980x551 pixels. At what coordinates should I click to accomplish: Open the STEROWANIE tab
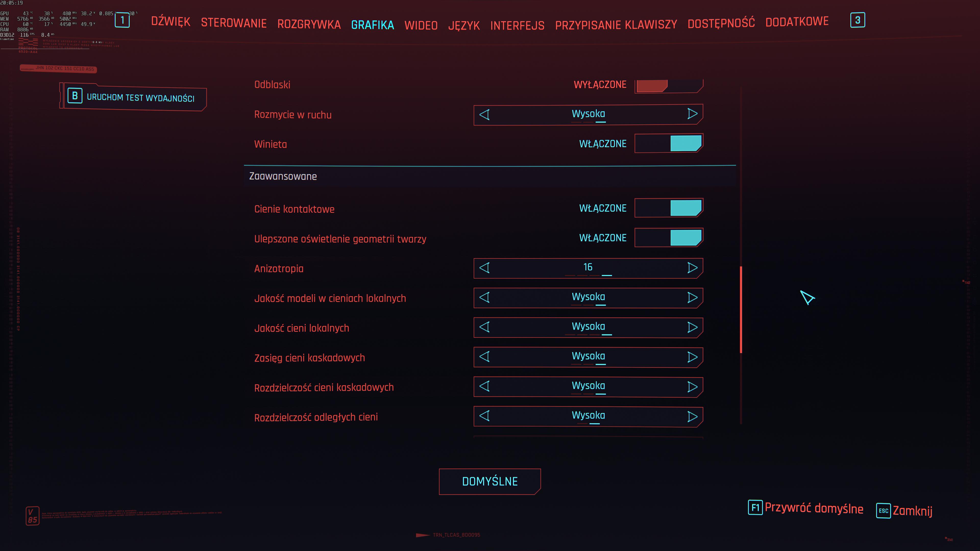coord(234,23)
